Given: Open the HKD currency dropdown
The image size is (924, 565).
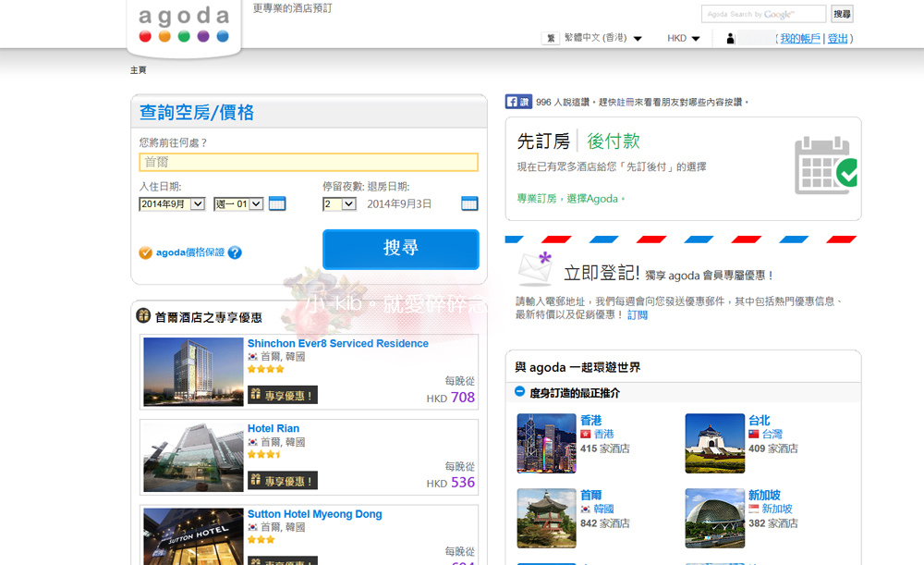Looking at the screenshot, I should click(x=684, y=38).
